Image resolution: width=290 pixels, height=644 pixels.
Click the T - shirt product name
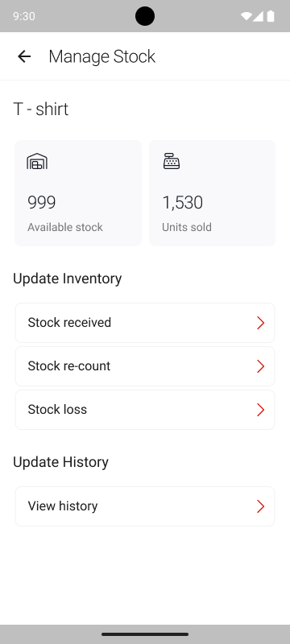pyautogui.click(x=40, y=109)
